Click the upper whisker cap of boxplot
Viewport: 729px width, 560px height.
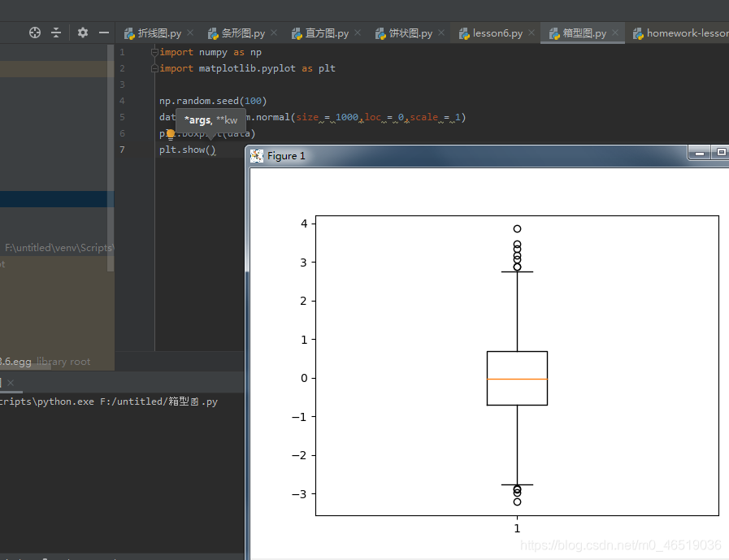point(517,271)
